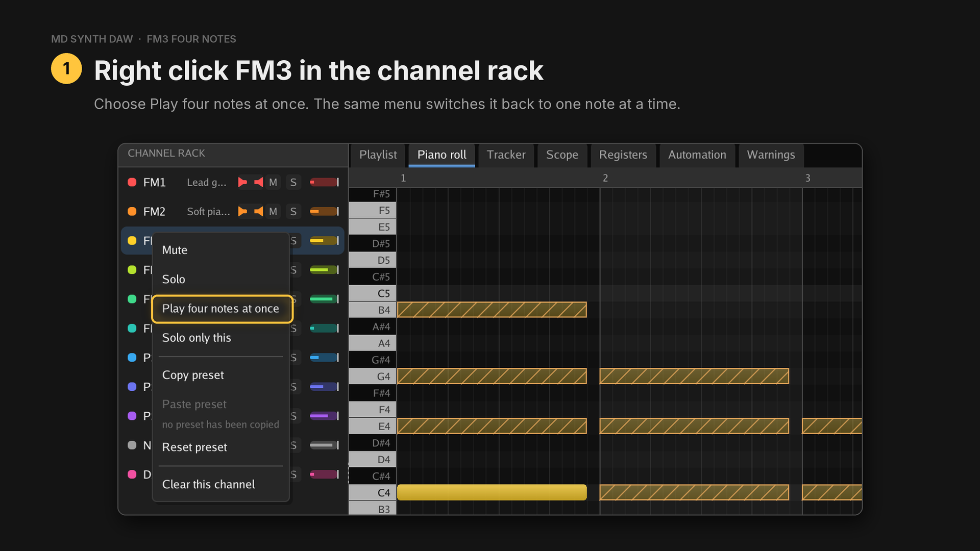Select Play four notes at once
This screenshot has width=980, height=551.
pos(222,309)
